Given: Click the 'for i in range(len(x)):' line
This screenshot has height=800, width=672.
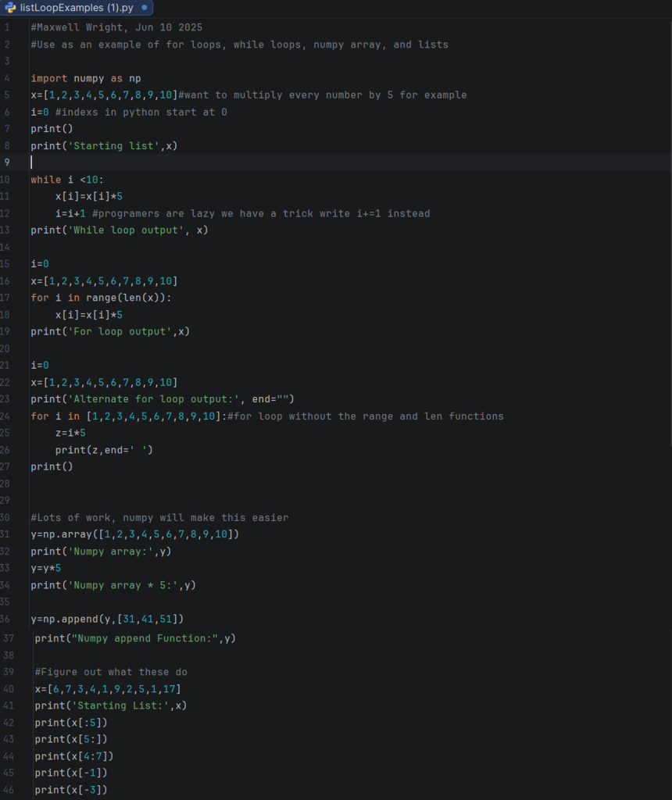Looking at the screenshot, I should click(101, 298).
